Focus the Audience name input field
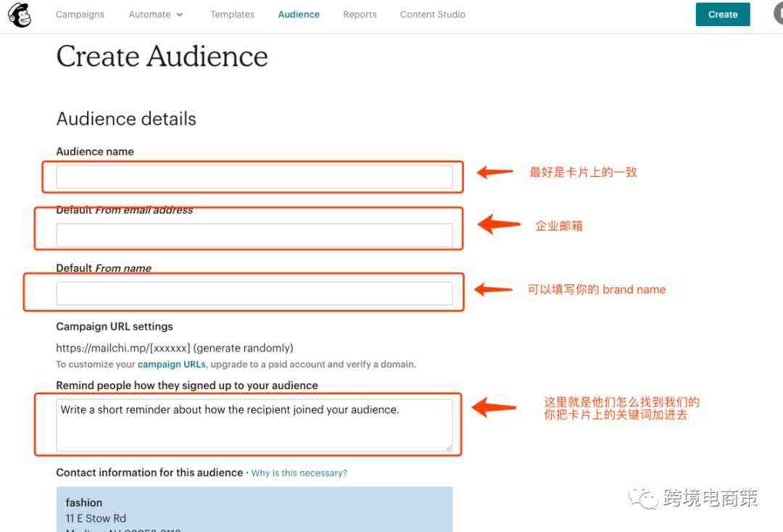 tap(254, 177)
